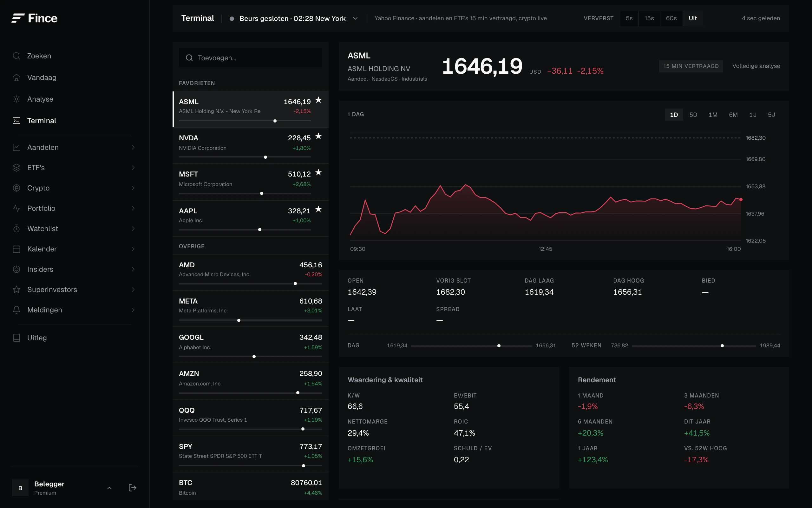Open Uitleg via its book icon

click(x=16, y=338)
